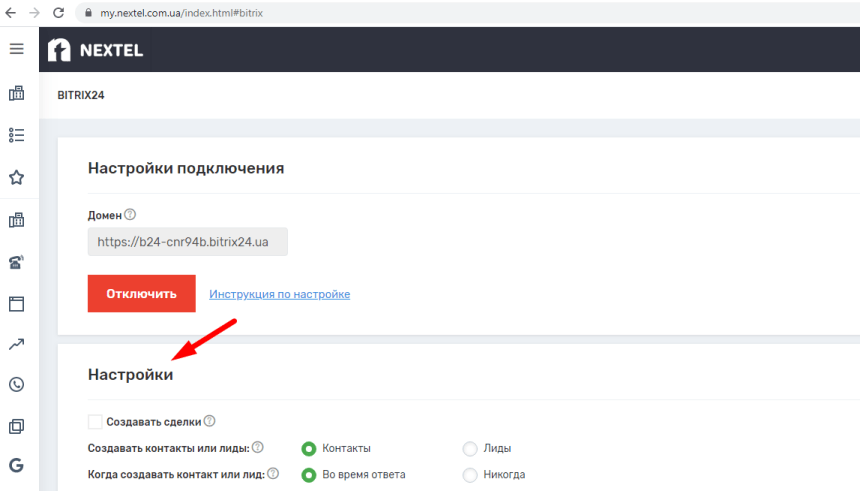Image resolution: width=860 pixels, height=491 pixels.
Task: Reload the page with browser refresh button
Action: click(58, 13)
